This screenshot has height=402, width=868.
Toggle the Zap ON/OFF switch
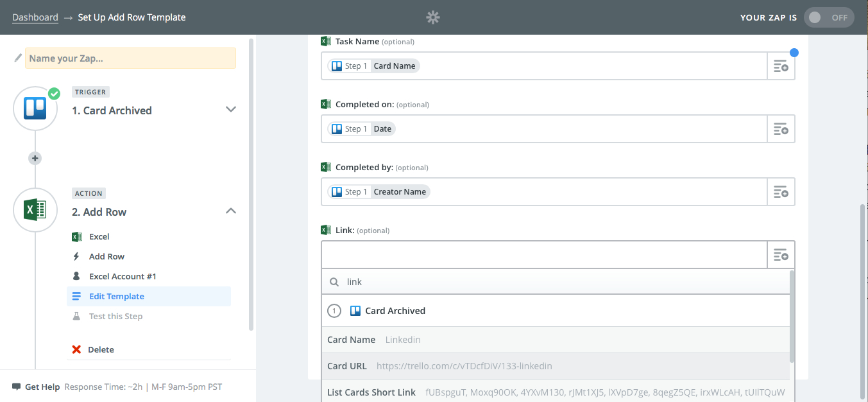[x=828, y=17]
